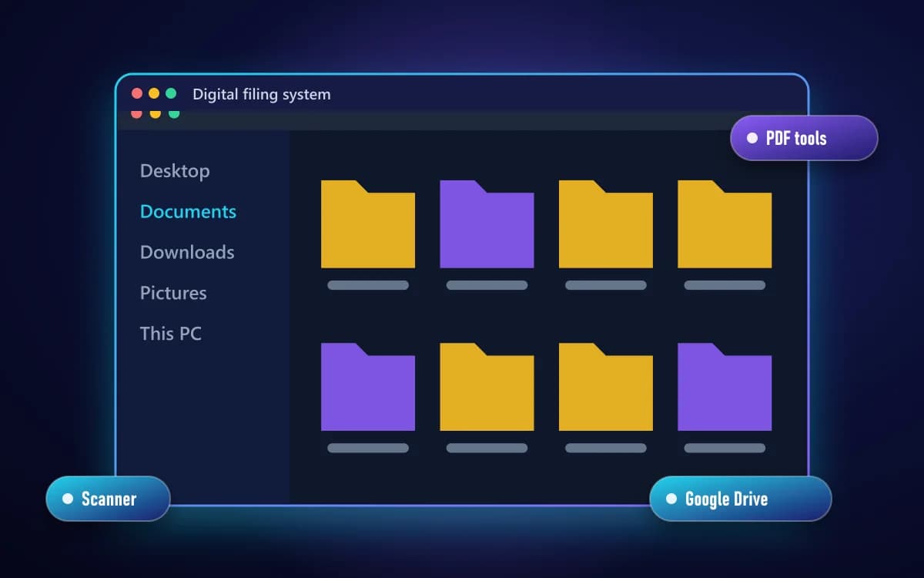The height and width of the screenshot is (578, 924).
Task: Go to Desktop in the sidebar
Action: pos(175,171)
